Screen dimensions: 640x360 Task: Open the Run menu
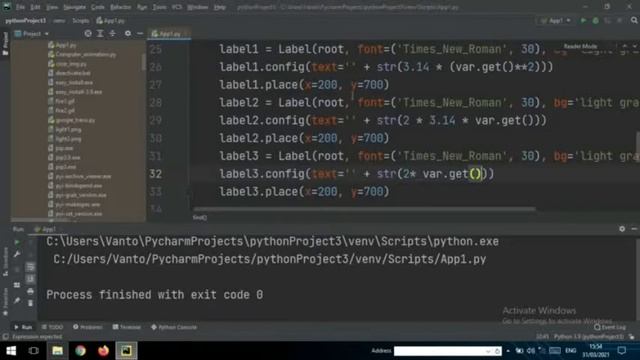tap(142, 7)
